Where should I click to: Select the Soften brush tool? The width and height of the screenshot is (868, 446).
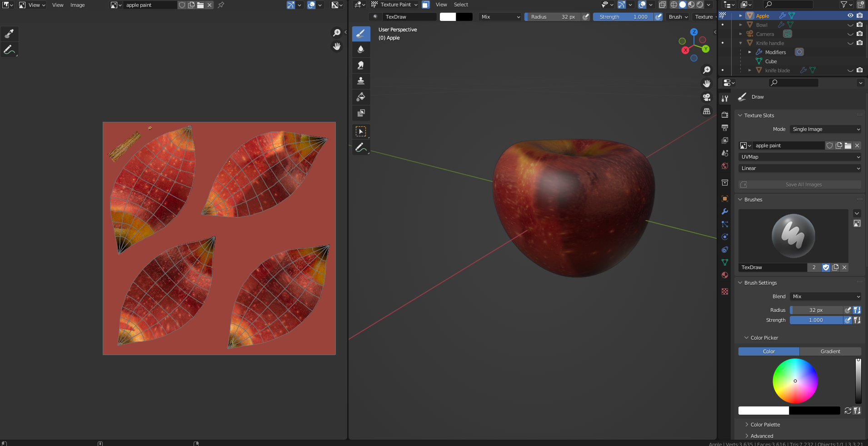click(x=361, y=49)
